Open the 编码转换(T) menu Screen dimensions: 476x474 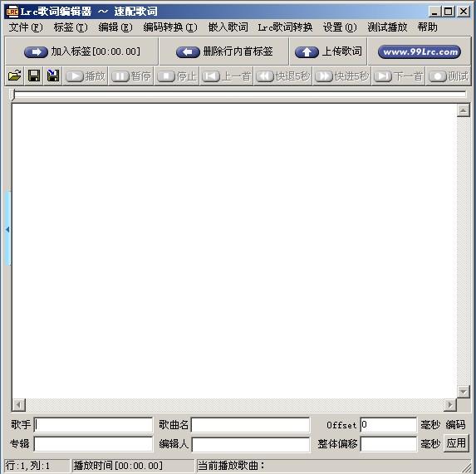click(x=170, y=27)
